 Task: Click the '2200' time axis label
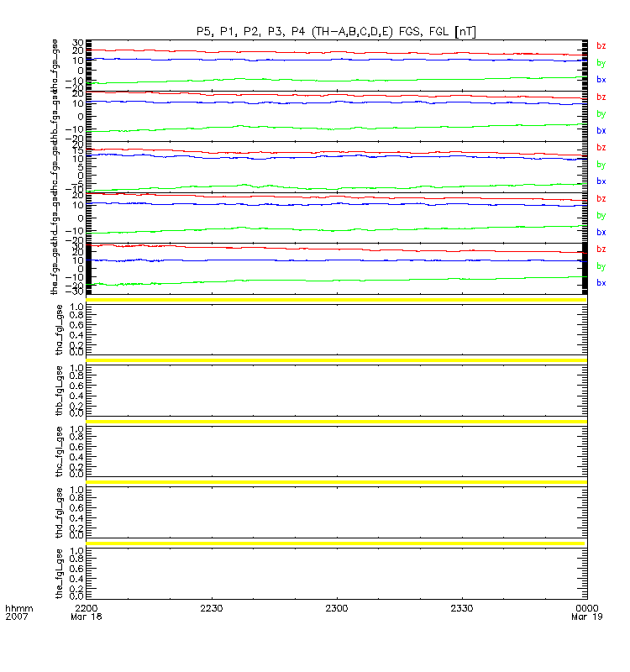click(87, 608)
